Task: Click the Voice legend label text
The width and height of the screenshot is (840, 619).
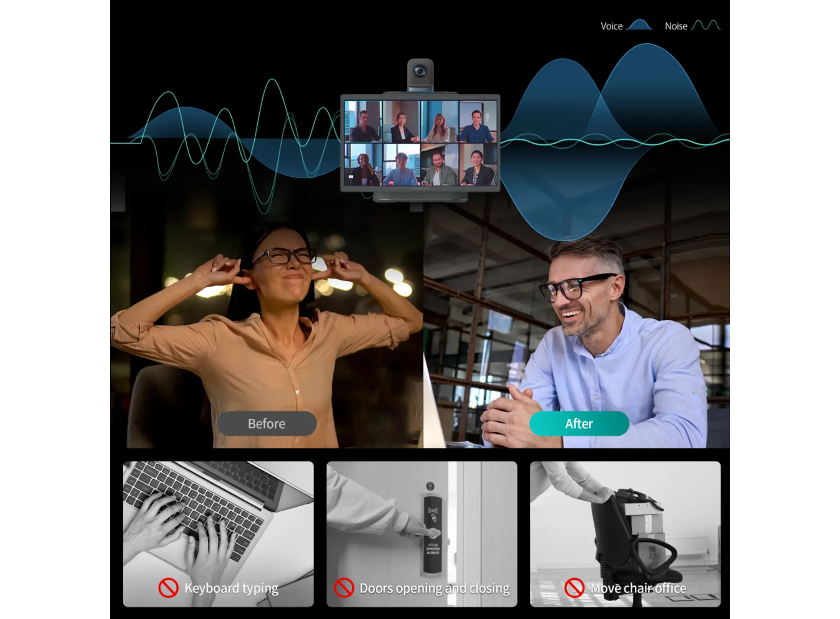Action: [x=611, y=26]
